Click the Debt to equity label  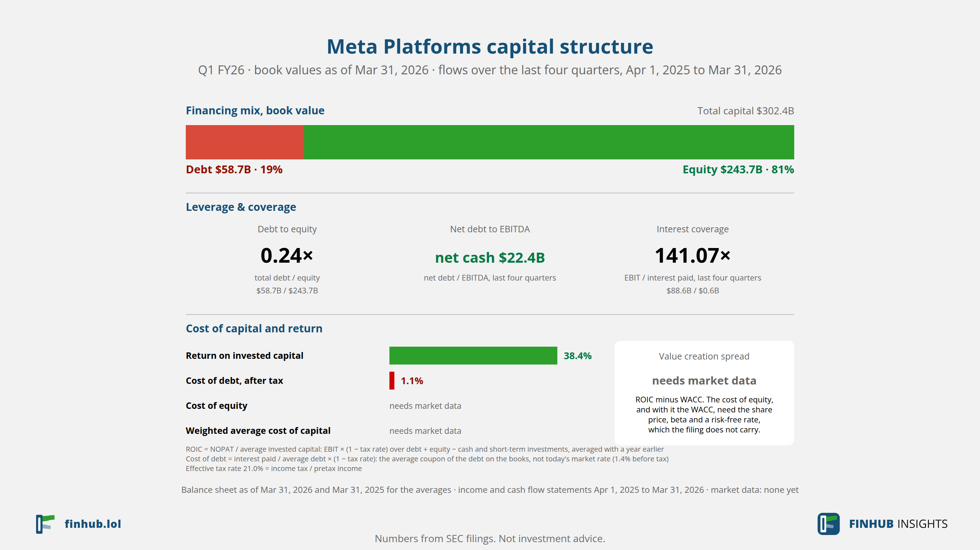point(287,229)
